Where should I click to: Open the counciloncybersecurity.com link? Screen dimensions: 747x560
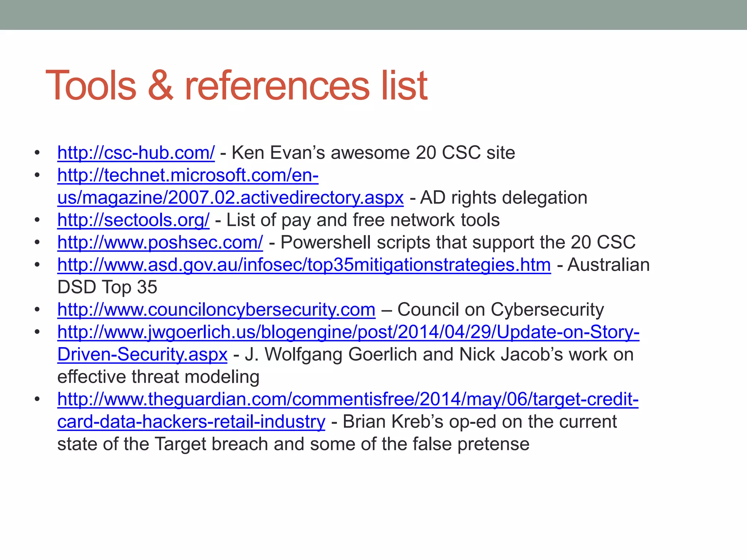(x=216, y=310)
